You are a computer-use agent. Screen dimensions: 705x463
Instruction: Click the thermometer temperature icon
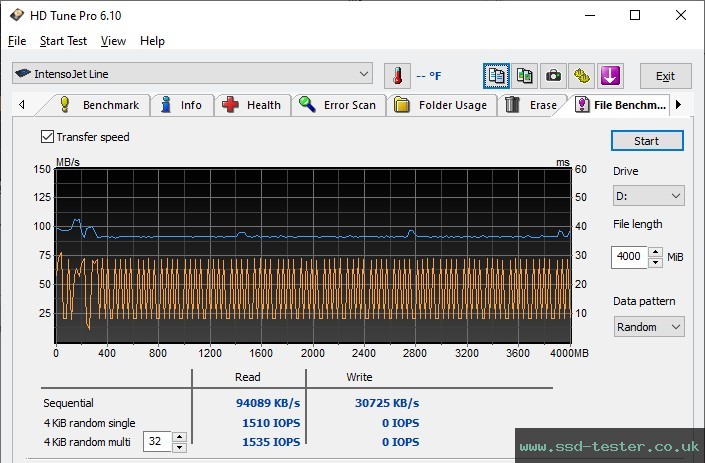point(397,76)
